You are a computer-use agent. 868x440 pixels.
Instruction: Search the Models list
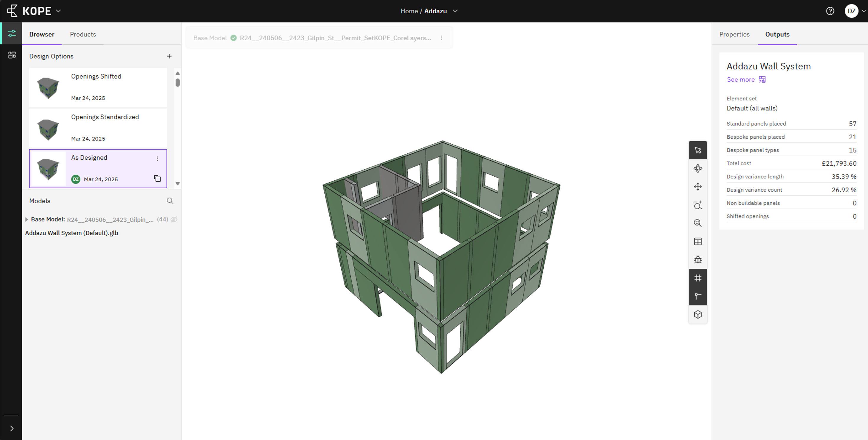170,201
